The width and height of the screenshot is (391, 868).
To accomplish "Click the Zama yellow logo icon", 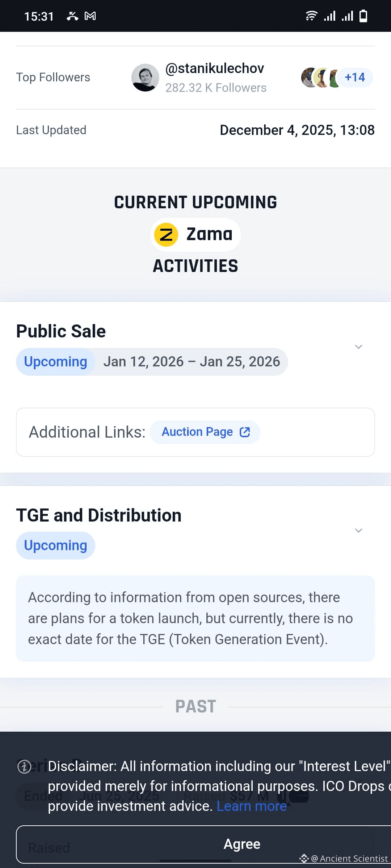I will pos(166,235).
